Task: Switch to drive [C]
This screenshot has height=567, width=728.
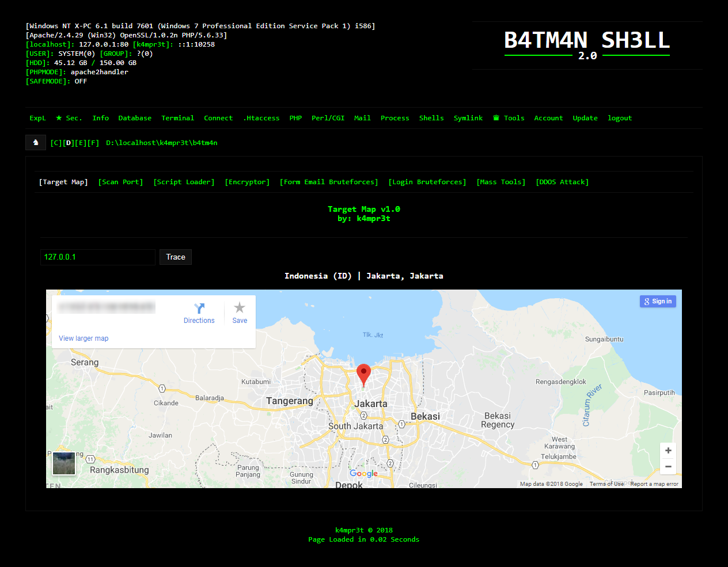Action: pos(56,143)
